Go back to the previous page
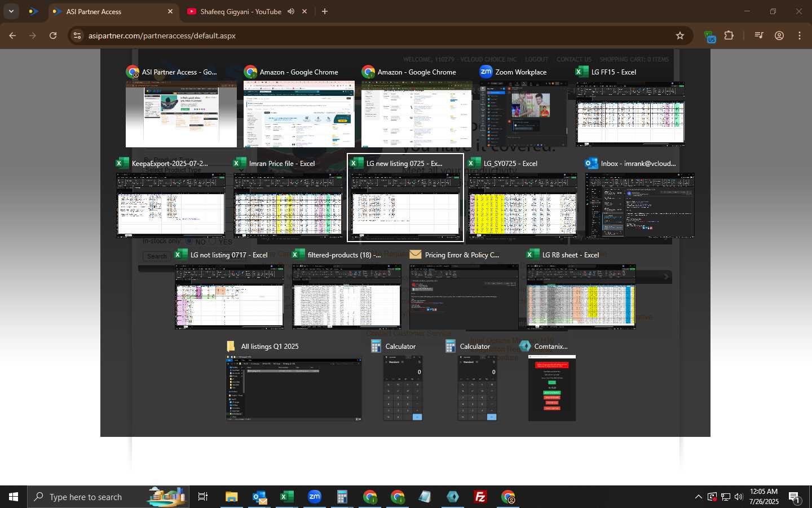 point(12,36)
